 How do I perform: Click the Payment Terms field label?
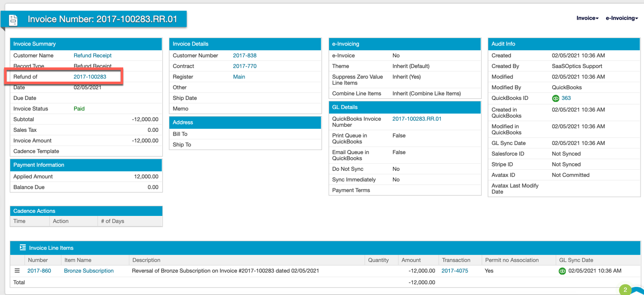pos(351,191)
